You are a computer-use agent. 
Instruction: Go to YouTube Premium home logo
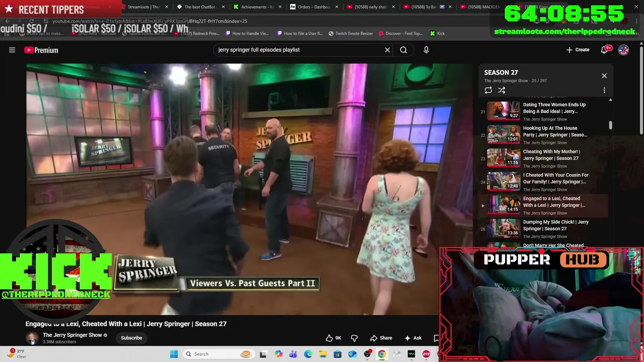(41, 50)
